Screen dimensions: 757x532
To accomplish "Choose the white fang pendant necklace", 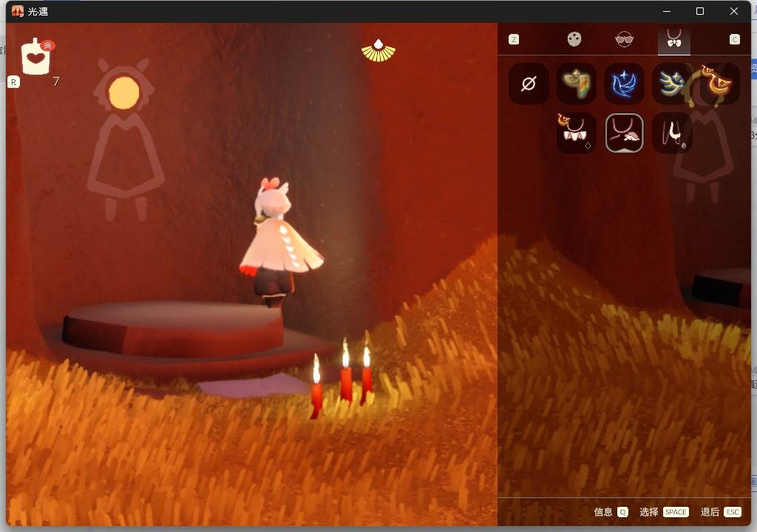I will click(x=671, y=133).
